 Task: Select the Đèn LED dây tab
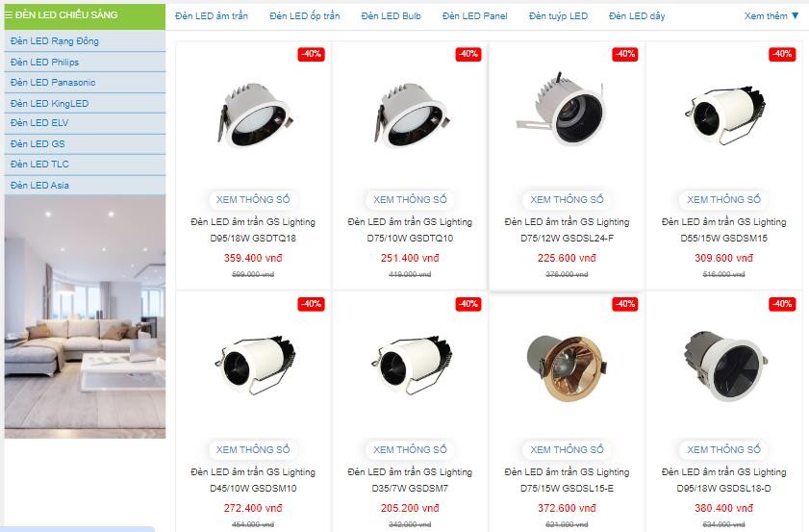637,16
